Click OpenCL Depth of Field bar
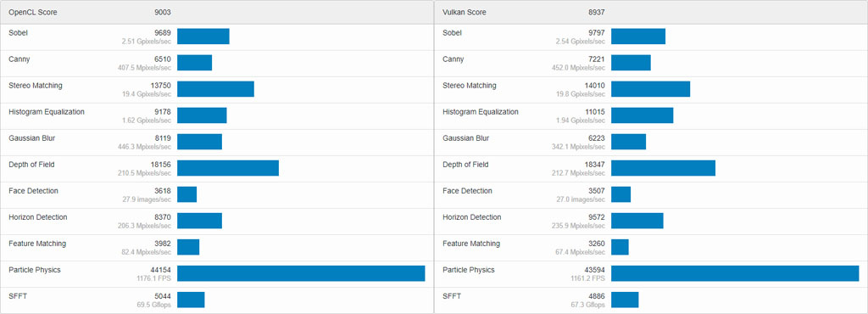 click(228, 168)
